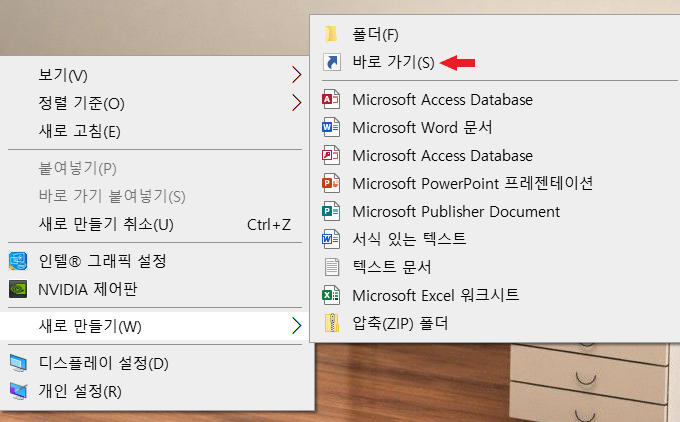680x422 pixels.
Task: Expand the 보기(V) submenu
Action: (154, 75)
